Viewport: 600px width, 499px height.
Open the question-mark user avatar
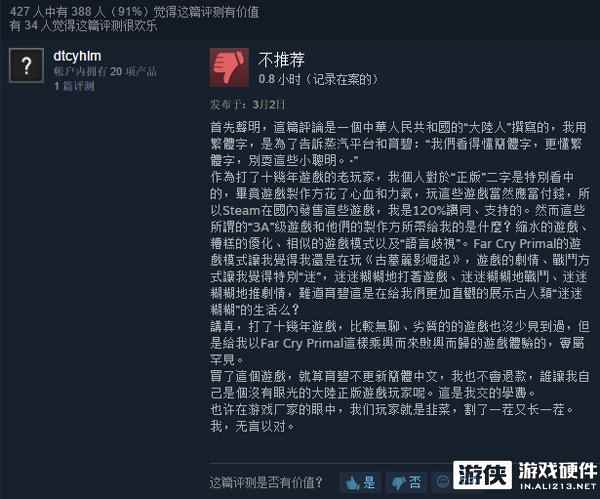26,65
